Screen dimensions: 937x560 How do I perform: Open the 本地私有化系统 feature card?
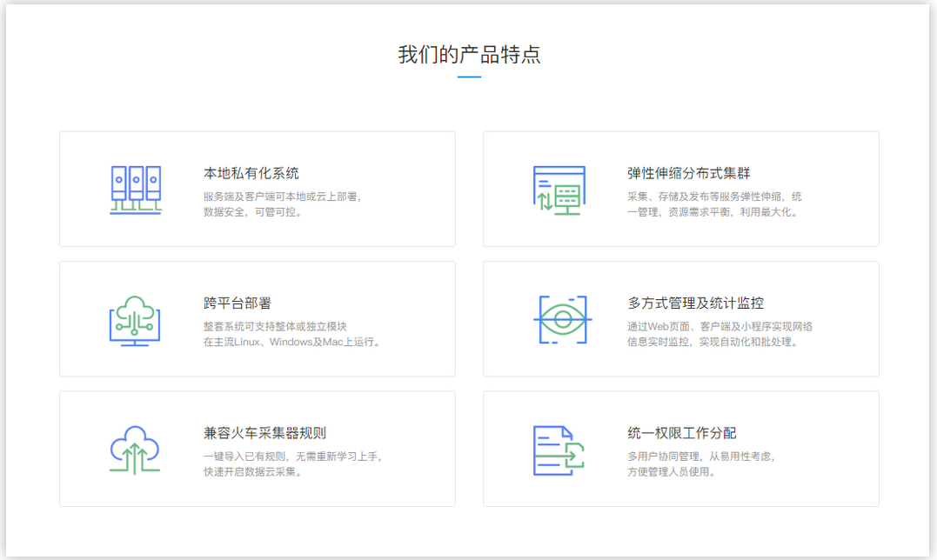pyautogui.click(x=257, y=189)
